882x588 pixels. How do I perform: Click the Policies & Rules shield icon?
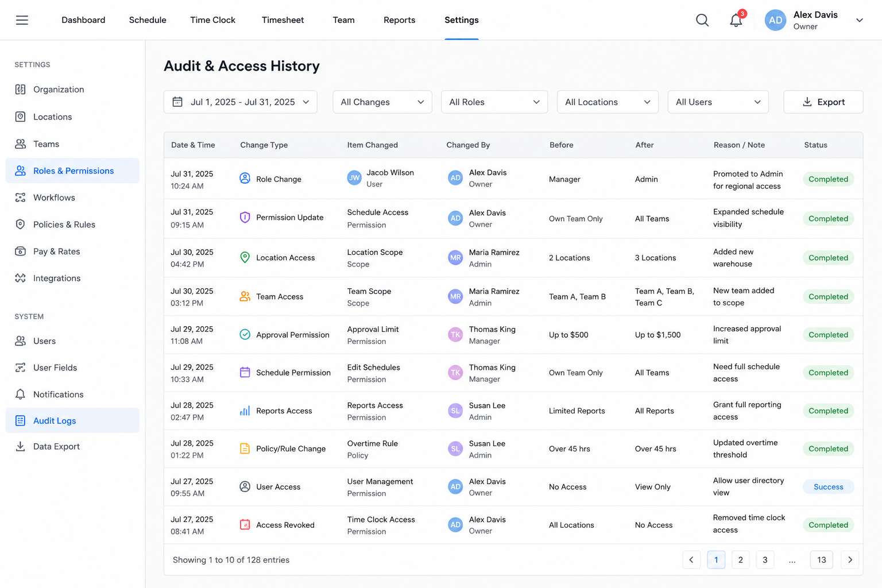(20, 225)
